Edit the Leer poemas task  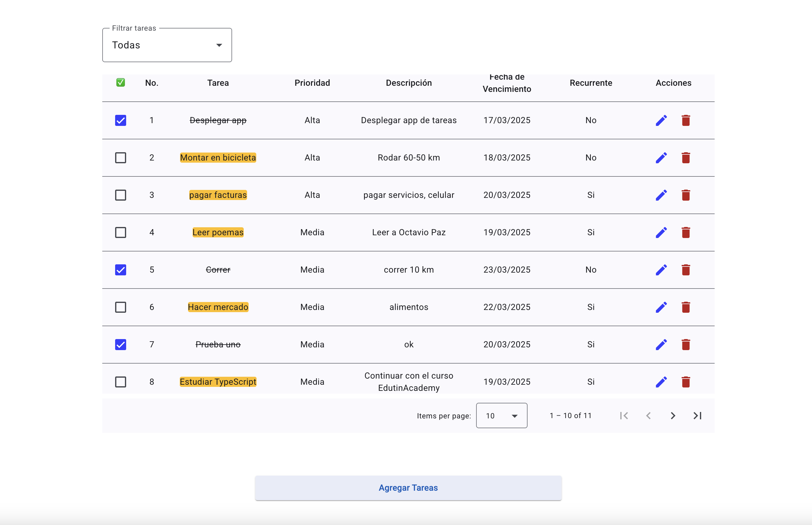point(661,232)
